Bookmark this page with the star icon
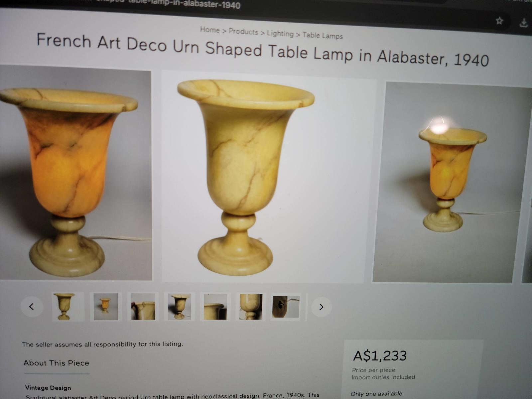This screenshot has width=532, height=399. [x=499, y=21]
